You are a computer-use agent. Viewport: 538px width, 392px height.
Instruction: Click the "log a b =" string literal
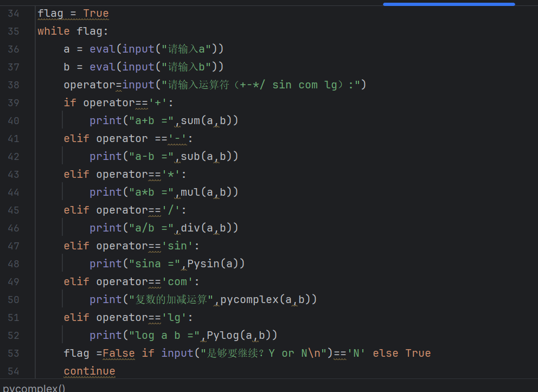(164, 335)
